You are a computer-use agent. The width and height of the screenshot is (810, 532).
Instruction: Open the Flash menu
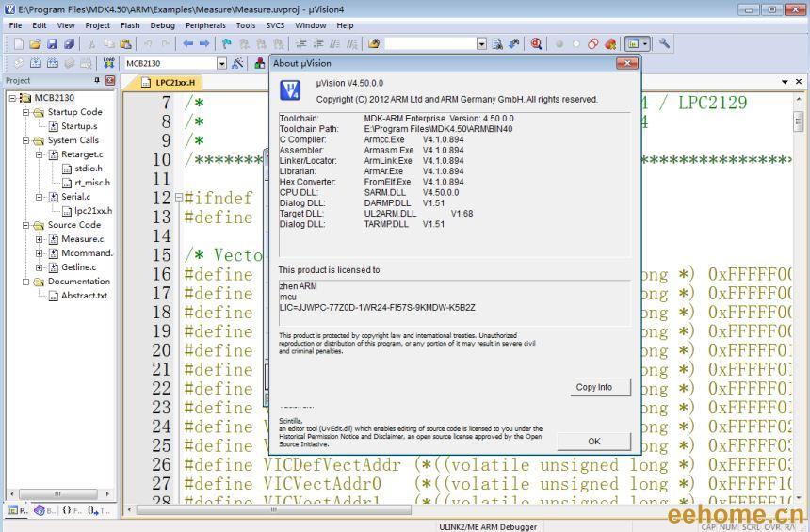[x=130, y=25]
